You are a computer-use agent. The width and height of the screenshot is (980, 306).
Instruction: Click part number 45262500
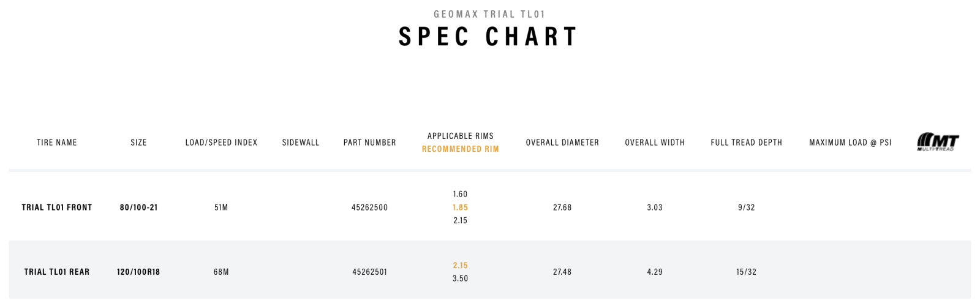(370, 207)
